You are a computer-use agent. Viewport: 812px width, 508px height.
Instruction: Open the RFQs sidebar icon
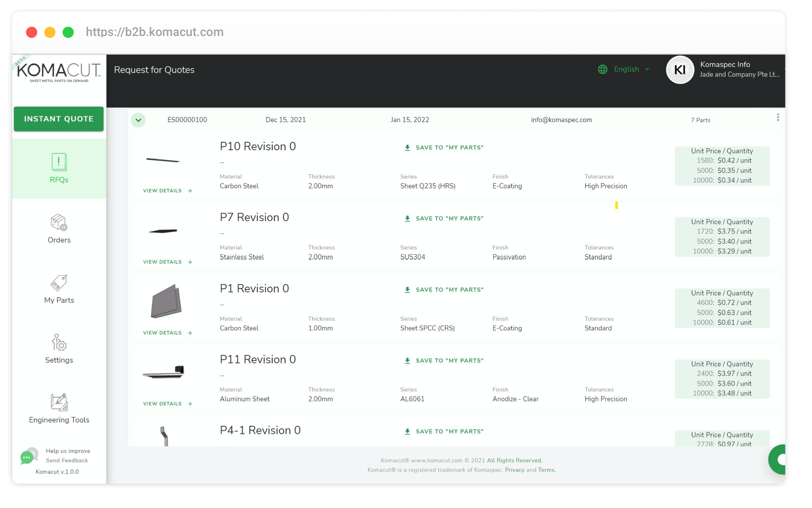(59, 162)
